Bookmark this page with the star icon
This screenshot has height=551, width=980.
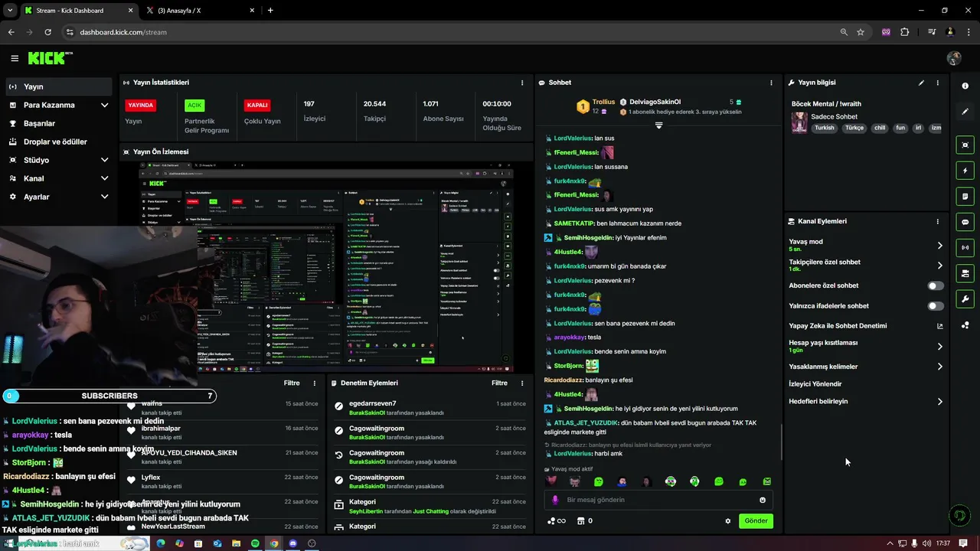861,32
